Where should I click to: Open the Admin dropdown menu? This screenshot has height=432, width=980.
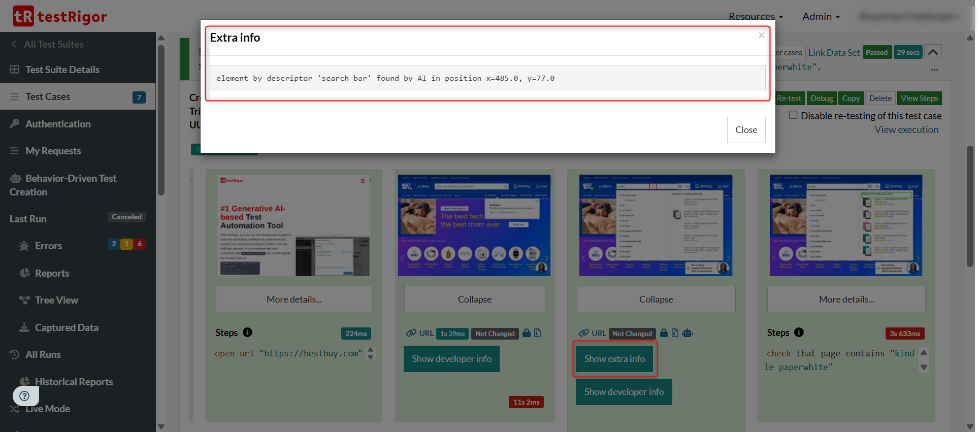(x=821, y=16)
